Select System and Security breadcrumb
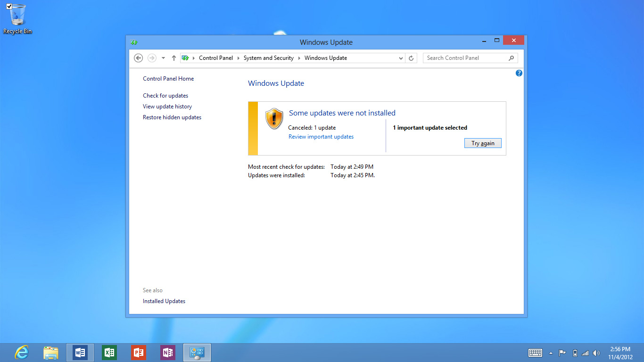The width and height of the screenshot is (644, 362). click(269, 58)
